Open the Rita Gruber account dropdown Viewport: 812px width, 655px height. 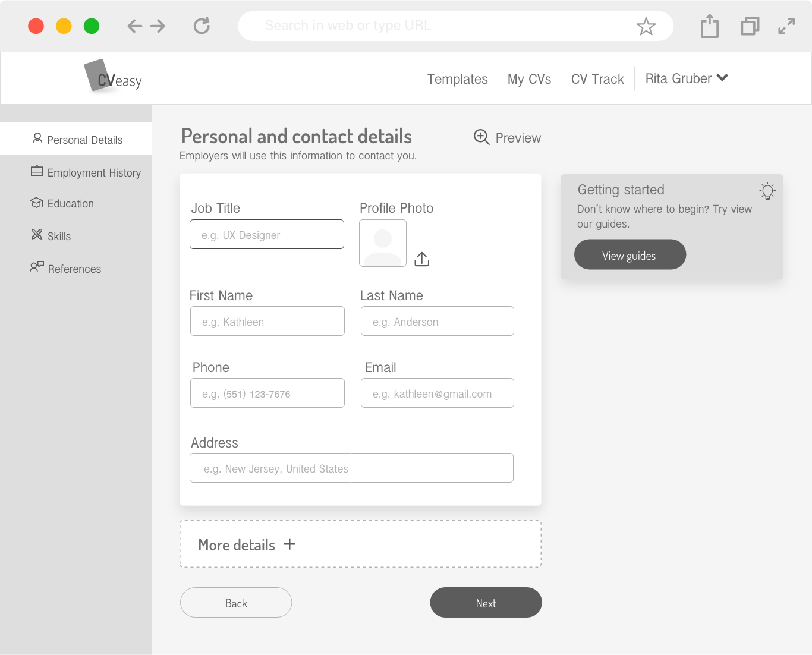coord(687,78)
